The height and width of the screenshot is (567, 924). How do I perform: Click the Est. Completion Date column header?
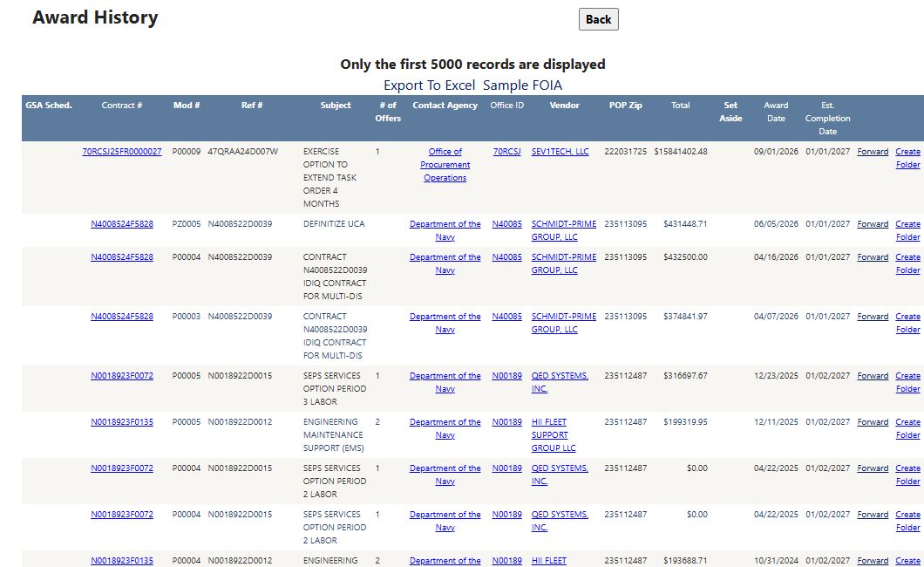pos(828,119)
